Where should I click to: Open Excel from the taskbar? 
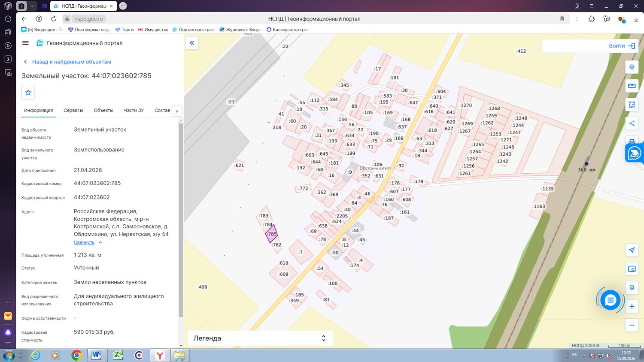pyautogui.click(x=118, y=356)
